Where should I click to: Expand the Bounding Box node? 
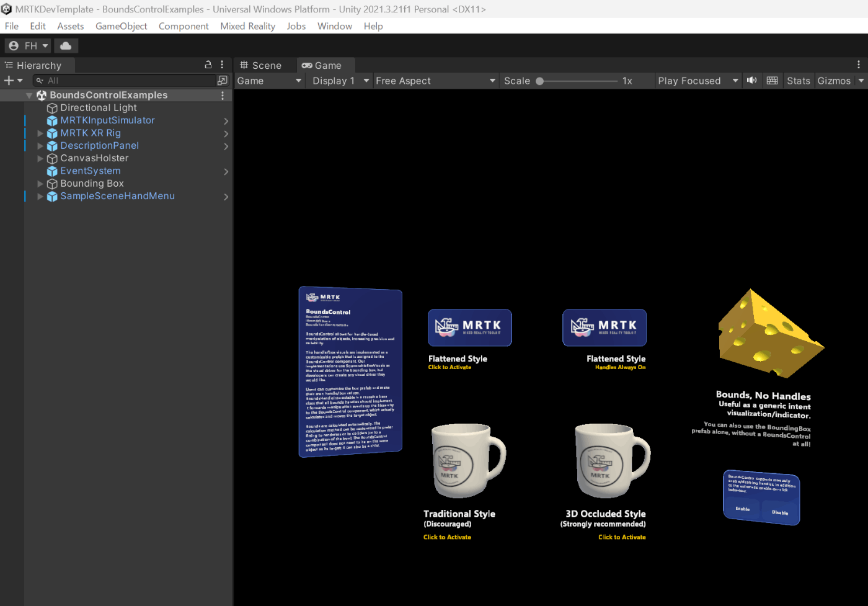point(40,184)
